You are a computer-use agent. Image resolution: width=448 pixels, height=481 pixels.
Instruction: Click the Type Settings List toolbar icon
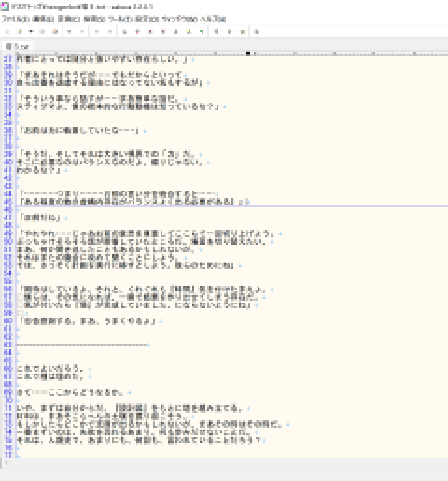(x=217, y=31)
